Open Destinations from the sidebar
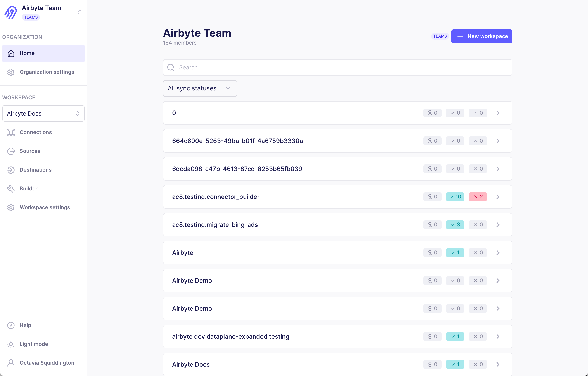 click(x=35, y=170)
